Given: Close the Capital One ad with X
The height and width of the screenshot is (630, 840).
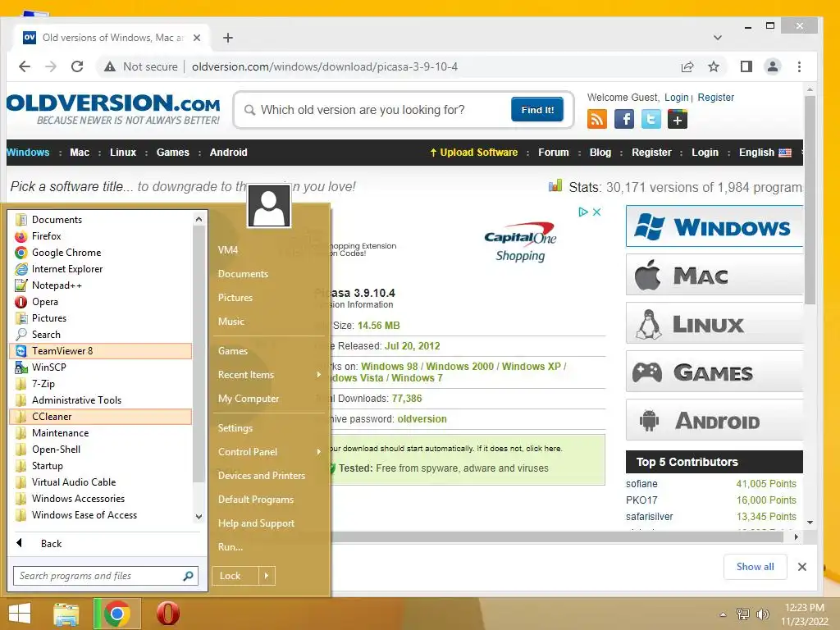Looking at the screenshot, I should pos(597,212).
